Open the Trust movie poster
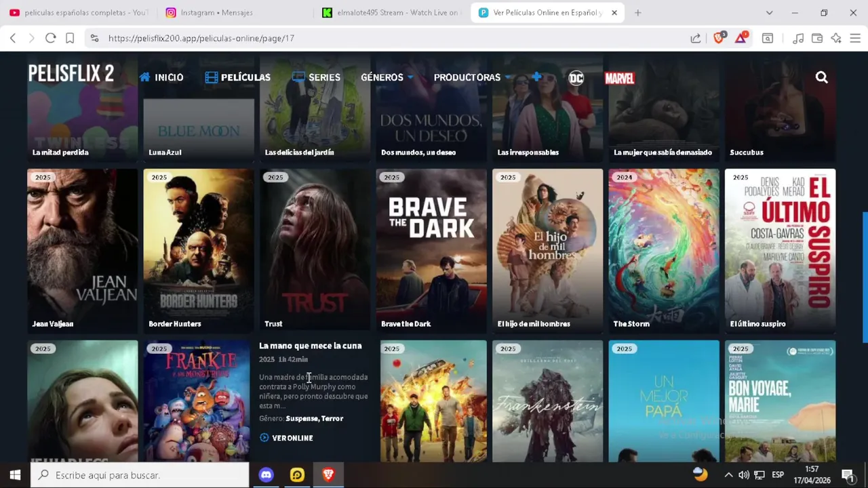This screenshot has height=488, width=868. [x=315, y=250]
